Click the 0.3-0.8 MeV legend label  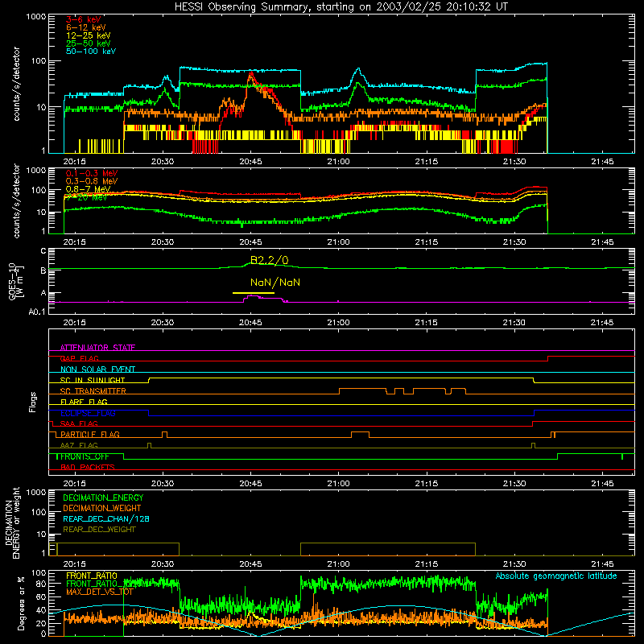point(92,181)
